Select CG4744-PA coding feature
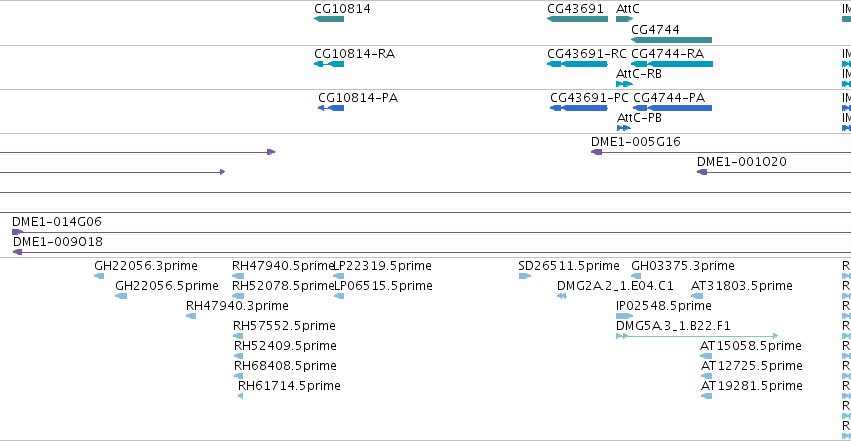The height and width of the screenshot is (441, 851). [672, 108]
